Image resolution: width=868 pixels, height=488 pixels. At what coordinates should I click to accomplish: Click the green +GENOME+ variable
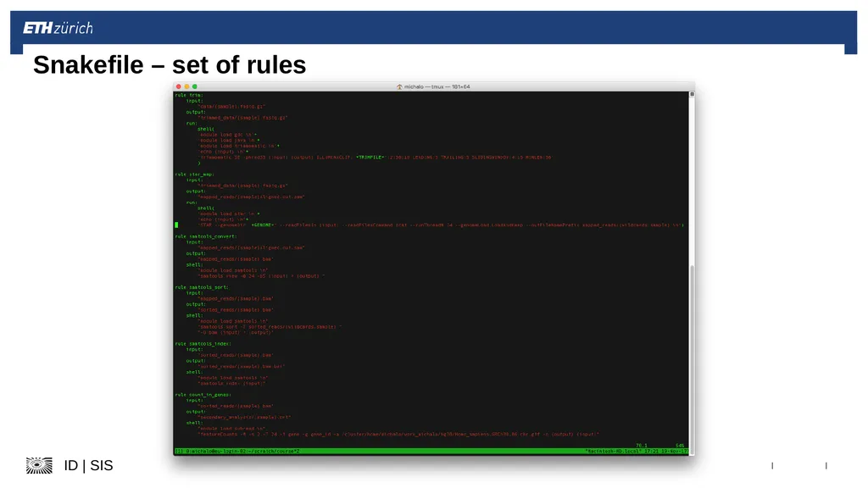[x=264, y=225]
